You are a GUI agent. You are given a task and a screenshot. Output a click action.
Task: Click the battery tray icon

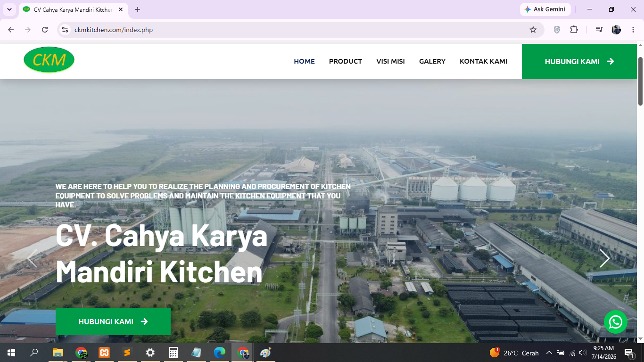pyautogui.click(x=561, y=353)
